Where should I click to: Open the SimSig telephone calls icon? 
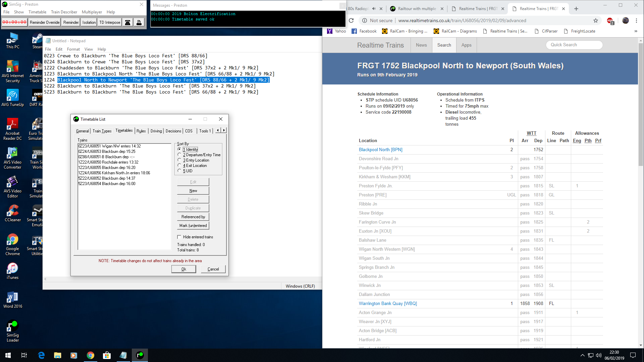[x=128, y=22]
